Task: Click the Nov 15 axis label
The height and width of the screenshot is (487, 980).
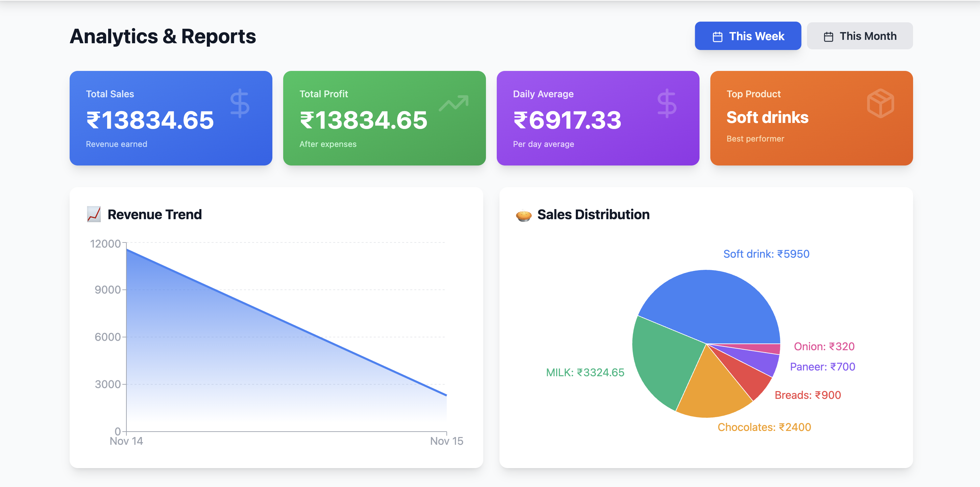Action: [x=446, y=441]
